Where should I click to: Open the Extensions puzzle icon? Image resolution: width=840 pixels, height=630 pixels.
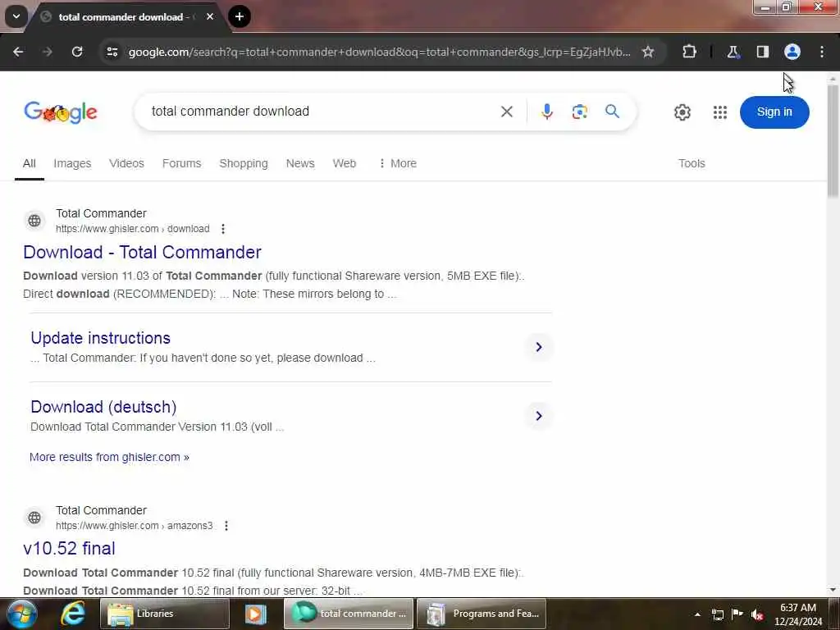click(x=689, y=52)
